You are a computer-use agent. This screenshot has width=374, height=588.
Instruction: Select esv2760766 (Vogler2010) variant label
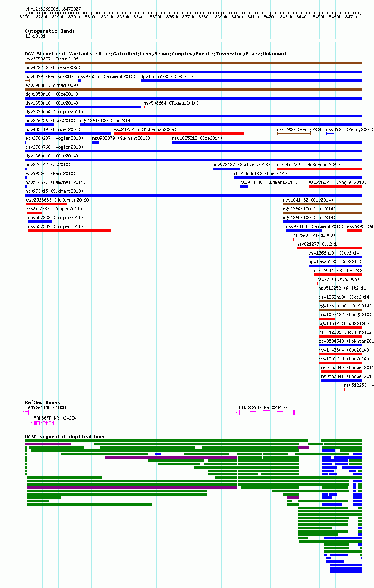(54, 147)
